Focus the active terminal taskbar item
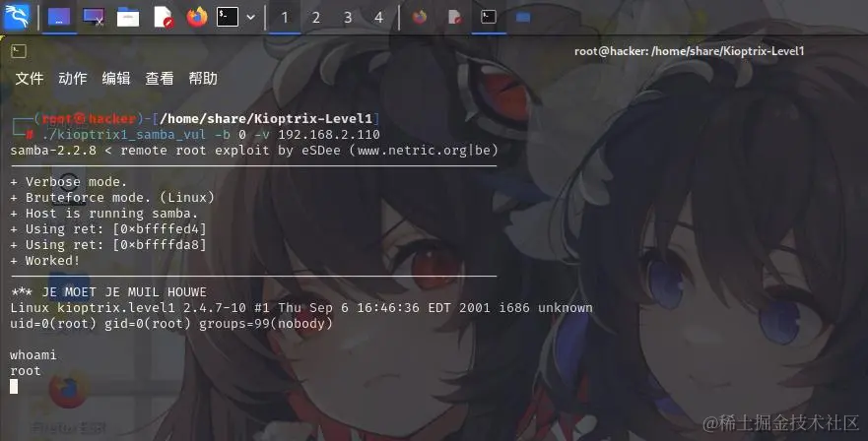Viewport: 868px width, 441px height. pyautogui.click(x=489, y=17)
